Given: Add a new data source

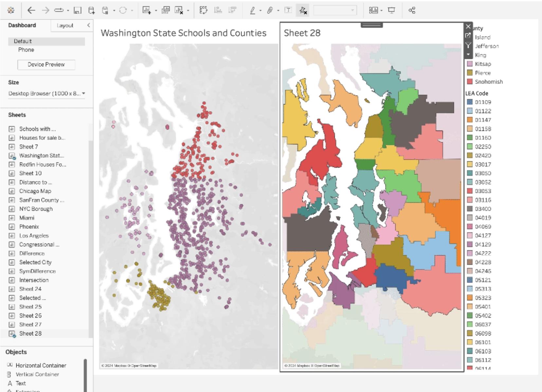Looking at the screenshot, I should tap(92, 10).
